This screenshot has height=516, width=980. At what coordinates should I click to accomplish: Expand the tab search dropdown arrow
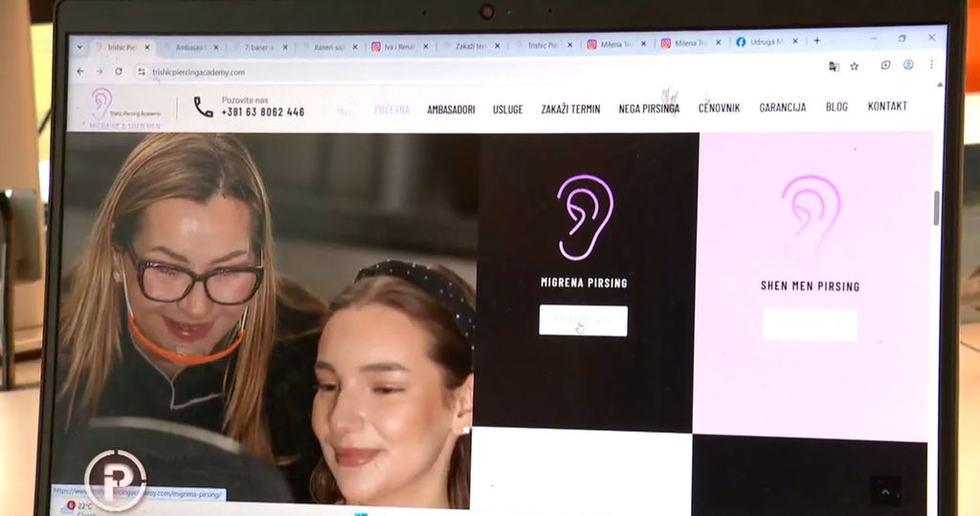(79, 47)
